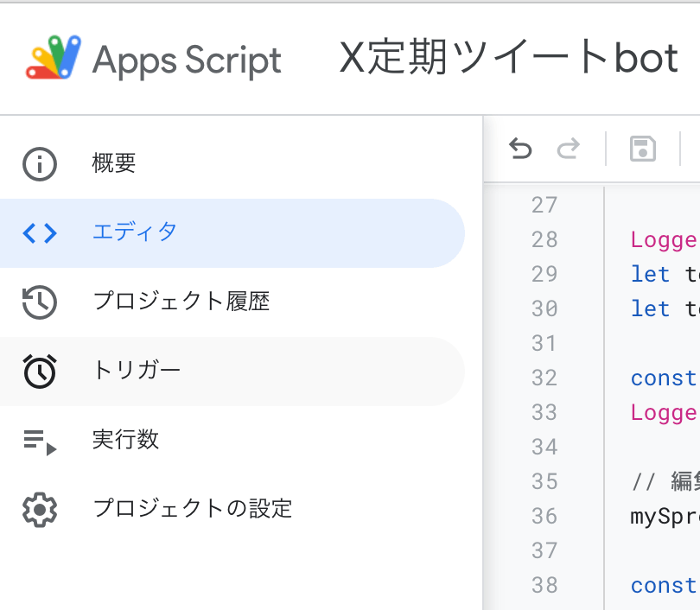Screen dimensions: 700x610
Task: Click the Apps Script home text link
Action: (187, 60)
